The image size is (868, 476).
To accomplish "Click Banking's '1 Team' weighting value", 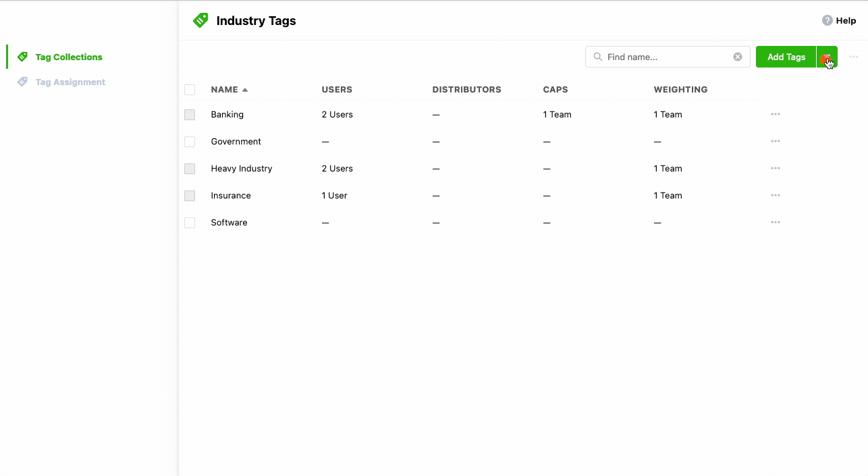I will coord(668,114).
